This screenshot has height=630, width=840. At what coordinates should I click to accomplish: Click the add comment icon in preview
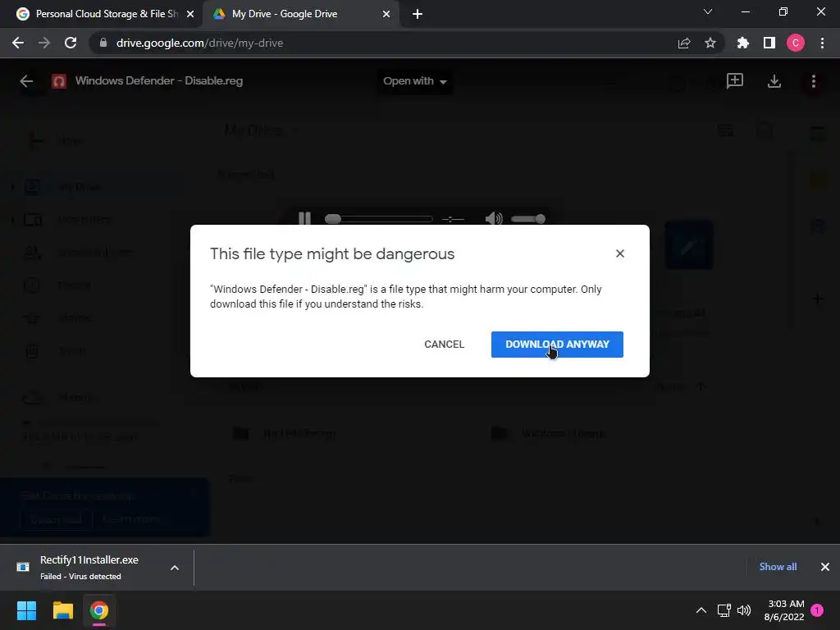(734, 81)
